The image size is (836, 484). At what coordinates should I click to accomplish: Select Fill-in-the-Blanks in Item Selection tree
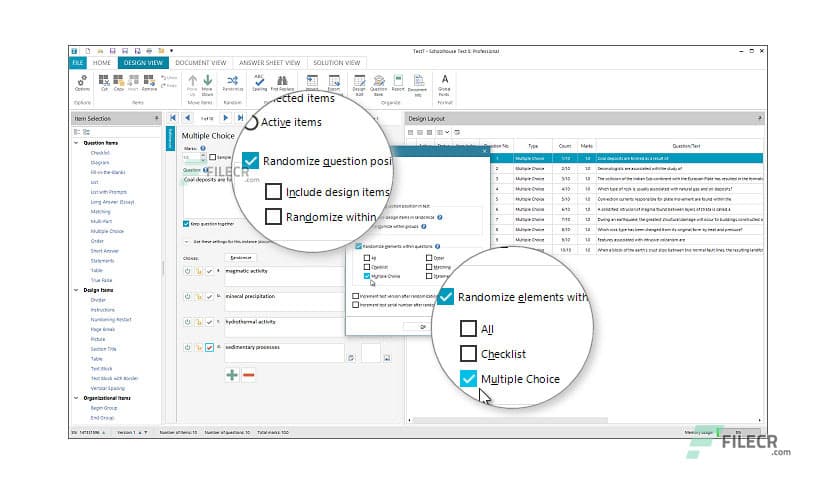click(x=108, y=172)
